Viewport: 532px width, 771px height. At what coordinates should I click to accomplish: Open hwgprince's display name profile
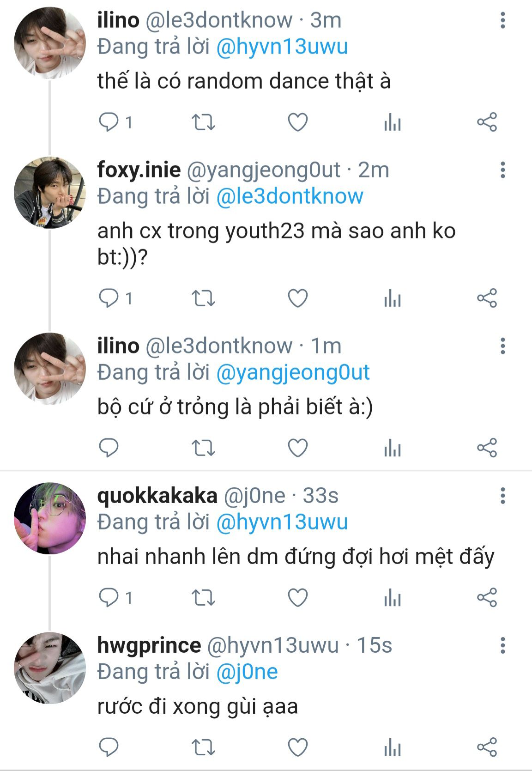coord(149,645)
